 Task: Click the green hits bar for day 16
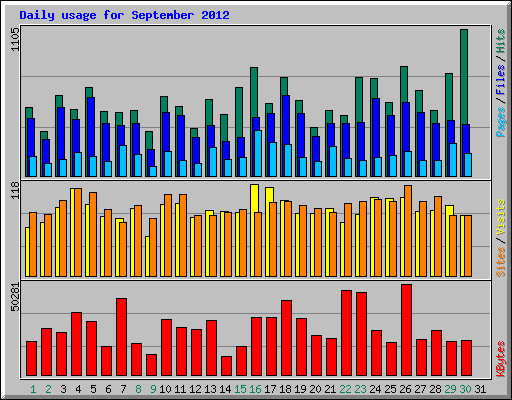[x=254, y=92]
